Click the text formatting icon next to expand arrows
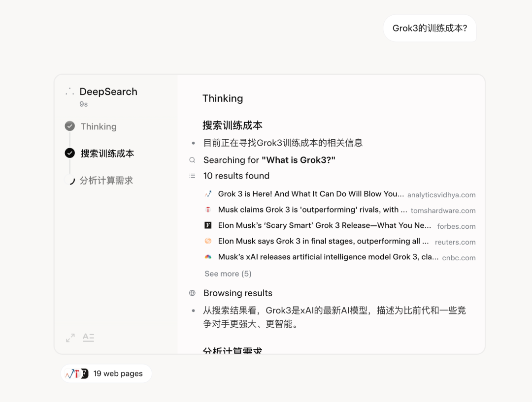The width and height of the screenshot is (532, 402). pos(89,338)
